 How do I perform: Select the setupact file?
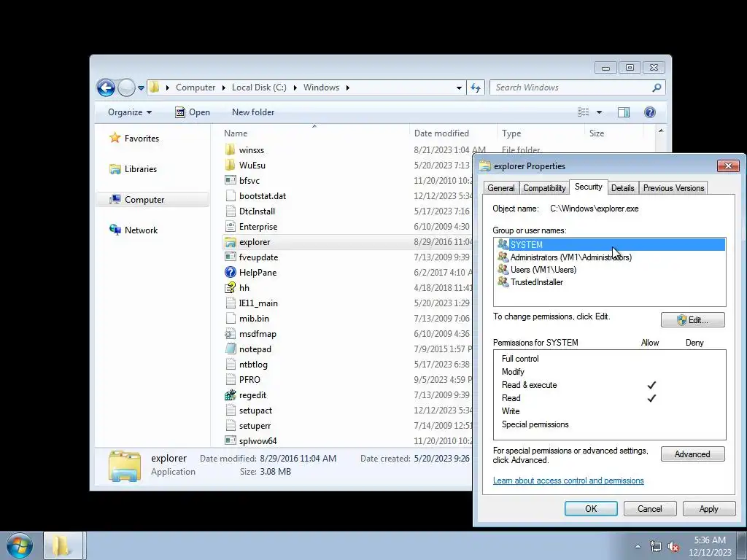point(255,411)
